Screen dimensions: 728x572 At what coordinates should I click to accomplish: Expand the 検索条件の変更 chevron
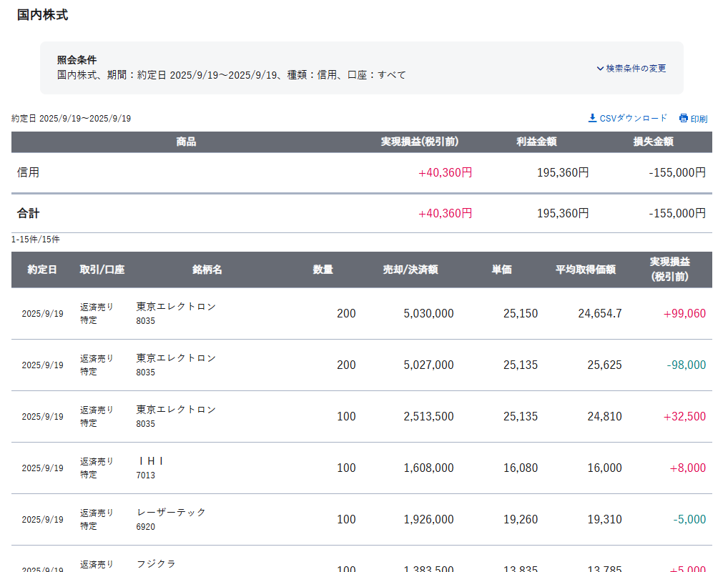(x=600, y=69)
